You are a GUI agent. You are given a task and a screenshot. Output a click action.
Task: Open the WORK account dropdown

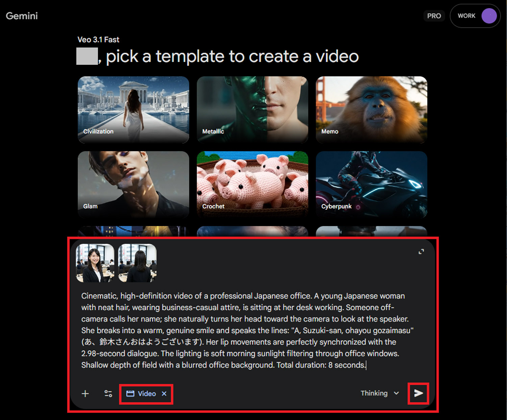coord(467,16)
